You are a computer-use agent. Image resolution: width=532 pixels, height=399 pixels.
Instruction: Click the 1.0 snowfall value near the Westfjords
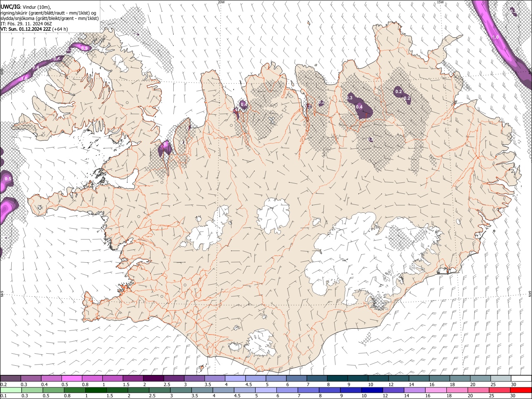[24, 78]
